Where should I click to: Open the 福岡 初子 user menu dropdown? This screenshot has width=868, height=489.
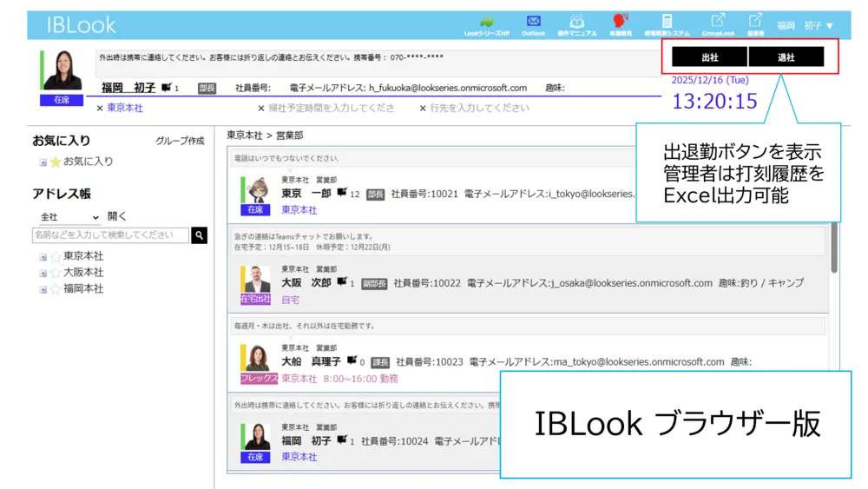805,25
